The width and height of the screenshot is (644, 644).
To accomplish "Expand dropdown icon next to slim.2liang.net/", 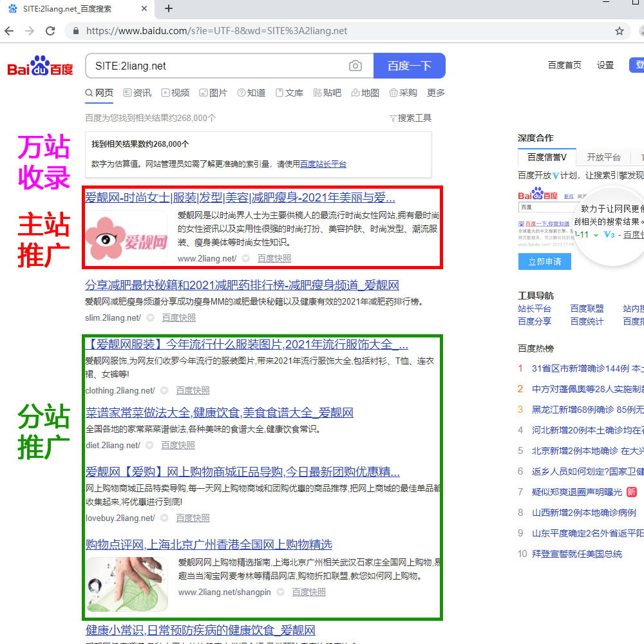I will click(150, 317).
